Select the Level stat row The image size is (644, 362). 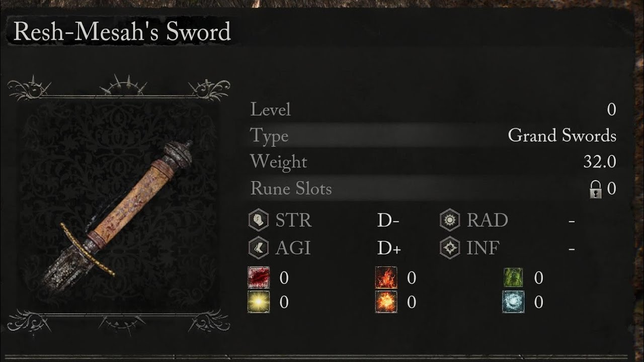(433, 110)
